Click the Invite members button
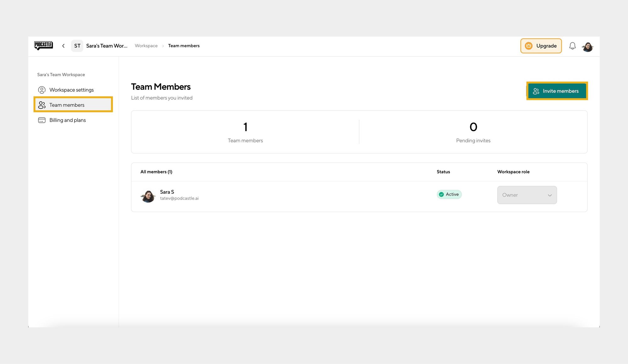The image size is (628, 364). pos(557,91)
